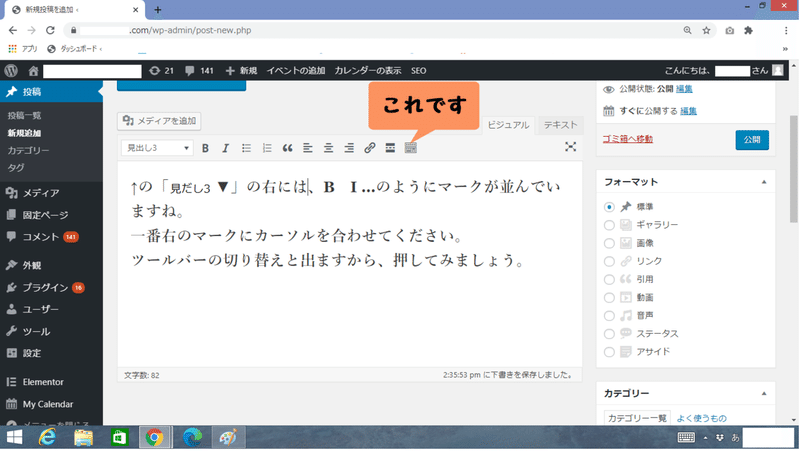Go back in browser history
This screenshot has height=451, width=800.
click(13, 30)
